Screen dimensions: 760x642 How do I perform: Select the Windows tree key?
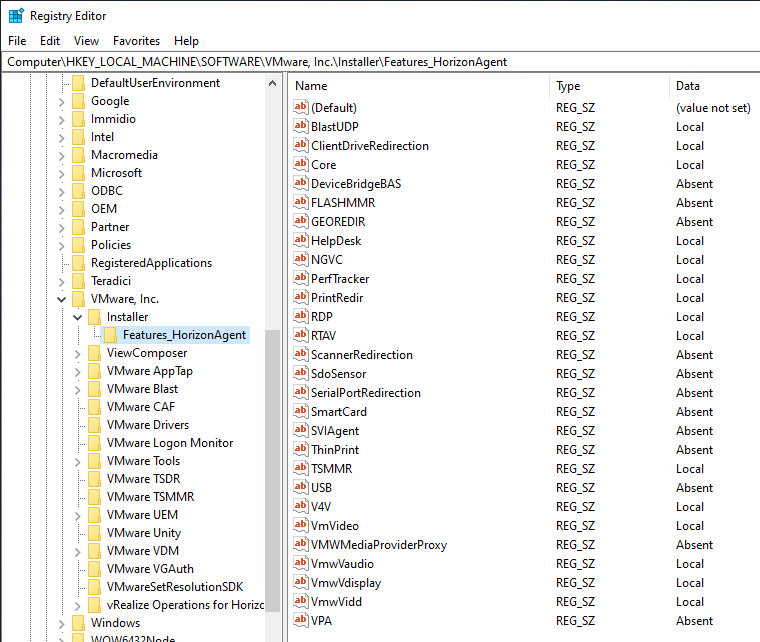pyautogui.click(x=115, y=623)
